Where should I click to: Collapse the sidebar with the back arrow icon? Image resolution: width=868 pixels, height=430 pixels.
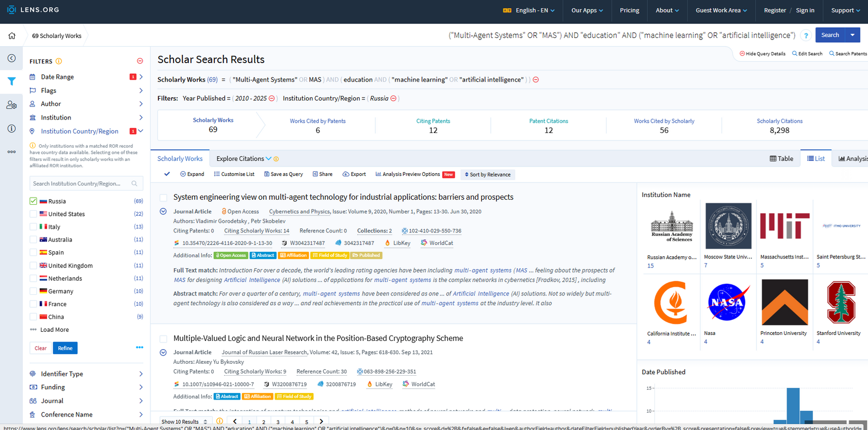coord(11,58)
